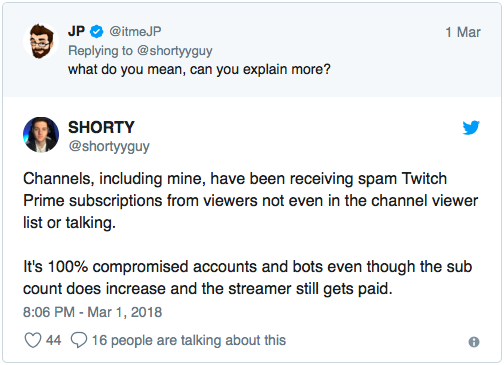This screenshot has width=504, height=365.
Task: Click the 44 likes count
Action: [53, 340]
